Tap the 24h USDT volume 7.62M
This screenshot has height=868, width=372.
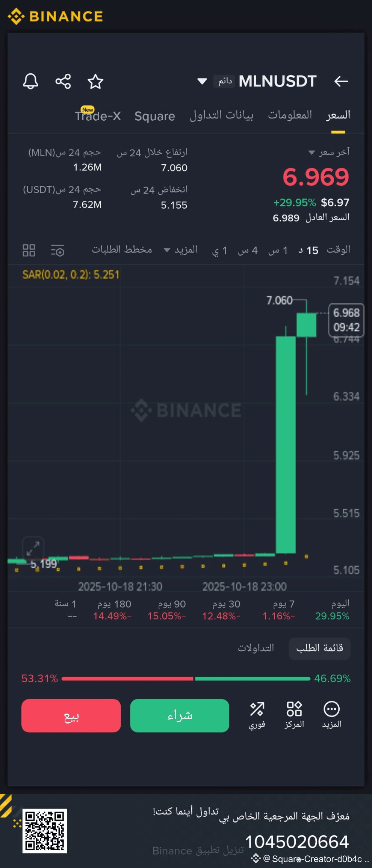[87, 205]
